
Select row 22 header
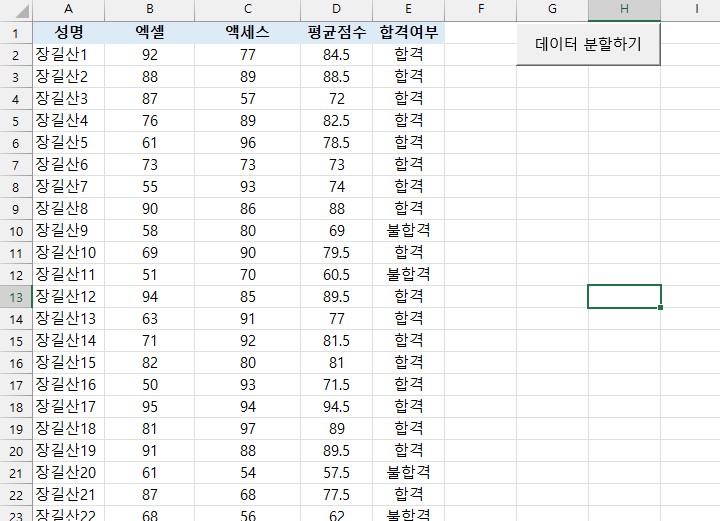(16, 495)
